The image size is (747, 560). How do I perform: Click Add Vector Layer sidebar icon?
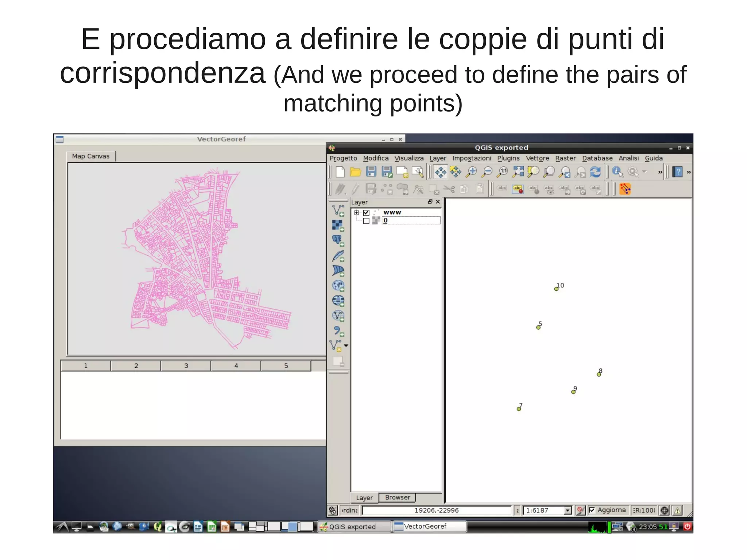pos(338,211)
